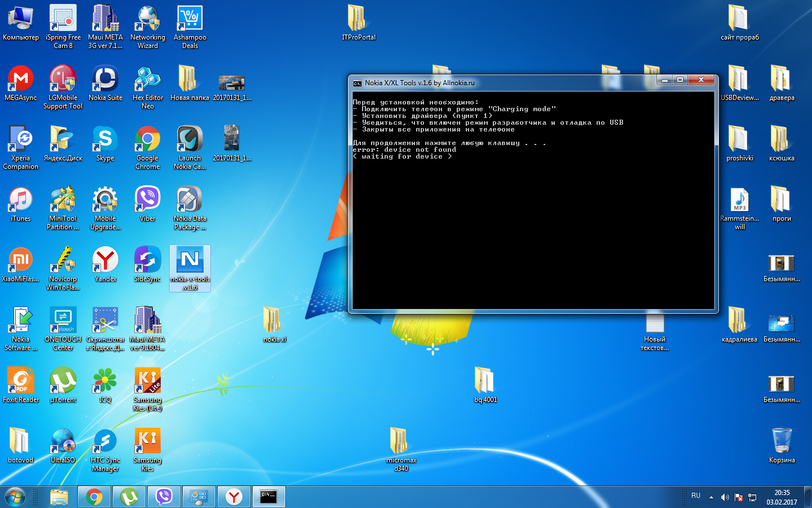
Task: Click the volume speaker tray icon
Action: [x=725, y=497]
